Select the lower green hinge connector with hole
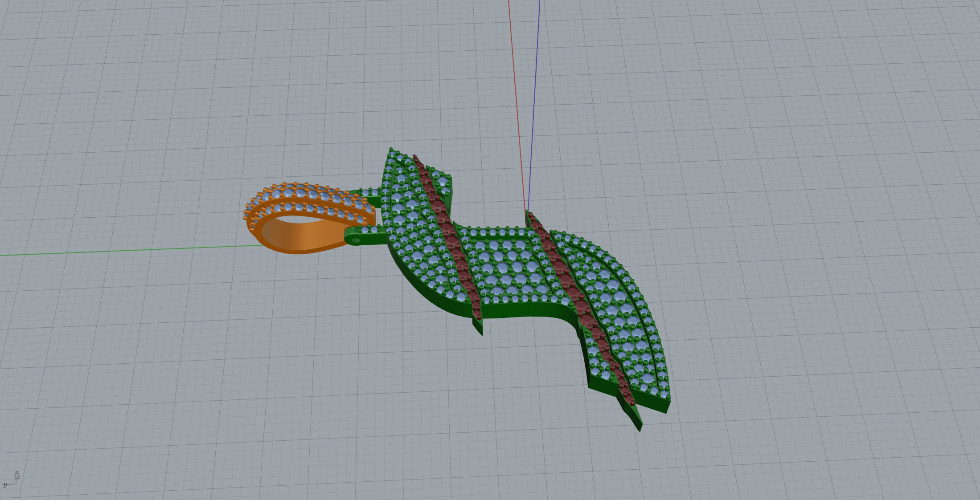 point(365,236)
